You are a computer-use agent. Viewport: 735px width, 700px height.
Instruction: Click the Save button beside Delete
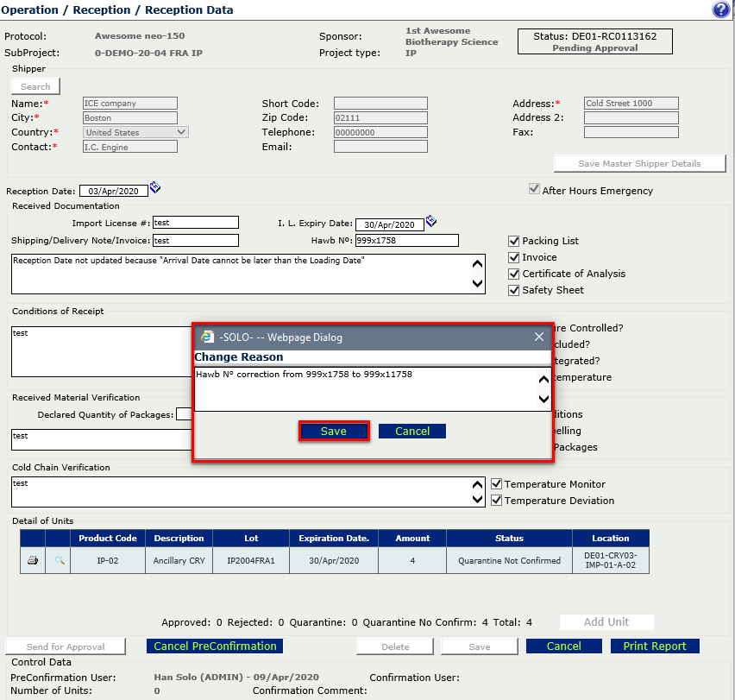click(480, 646)
